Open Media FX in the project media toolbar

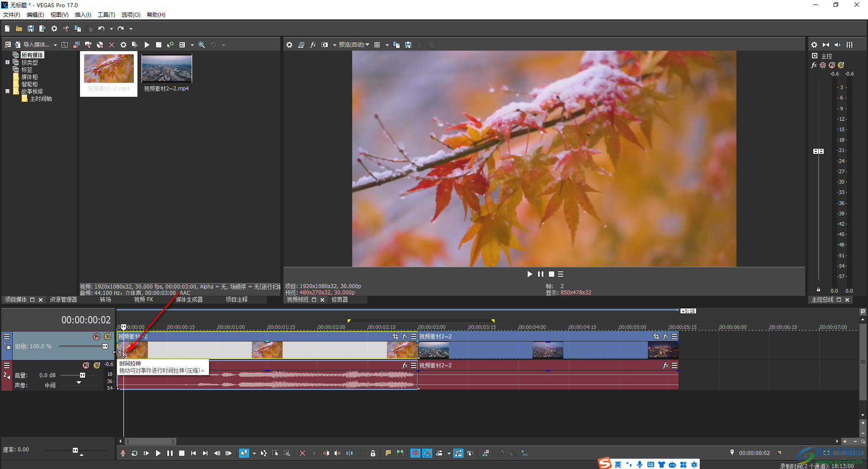tap(135, 45)
